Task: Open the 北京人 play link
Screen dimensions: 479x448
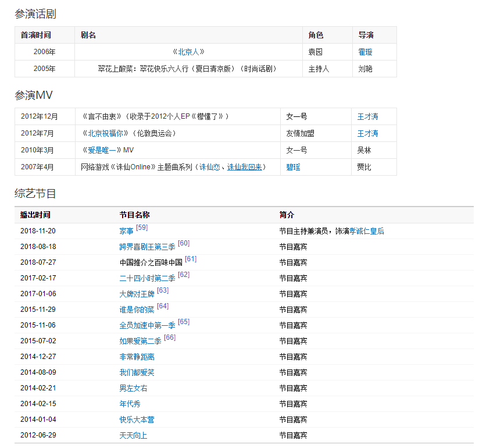Action: pos(188,52)
